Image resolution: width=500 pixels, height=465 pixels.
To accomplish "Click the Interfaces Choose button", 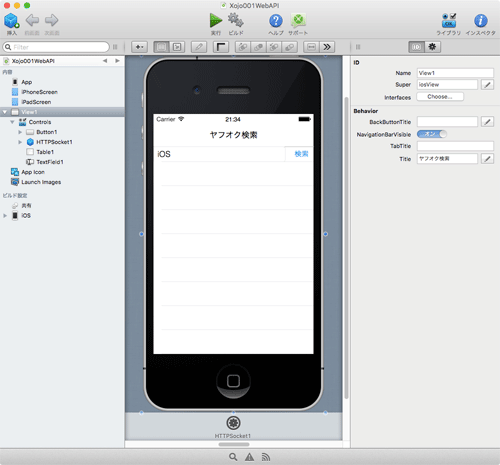I will pyautogui.click(x=440, y=97).
